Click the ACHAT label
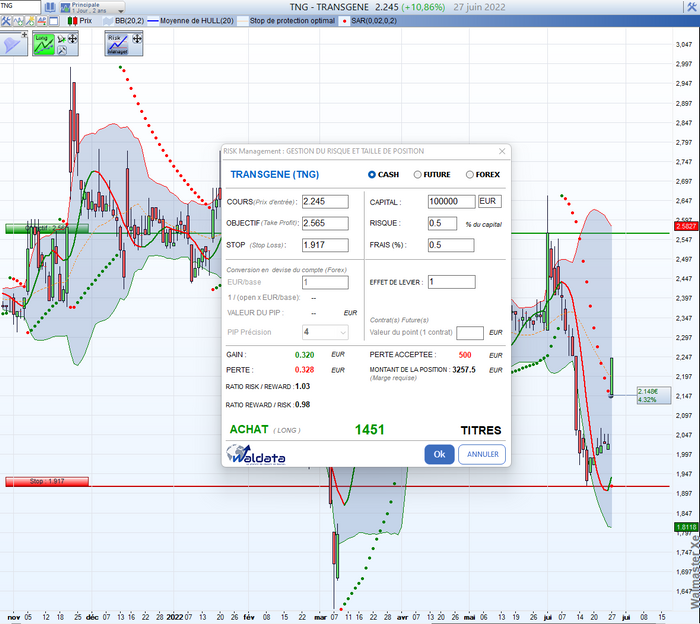 click(x=249, y=429)
